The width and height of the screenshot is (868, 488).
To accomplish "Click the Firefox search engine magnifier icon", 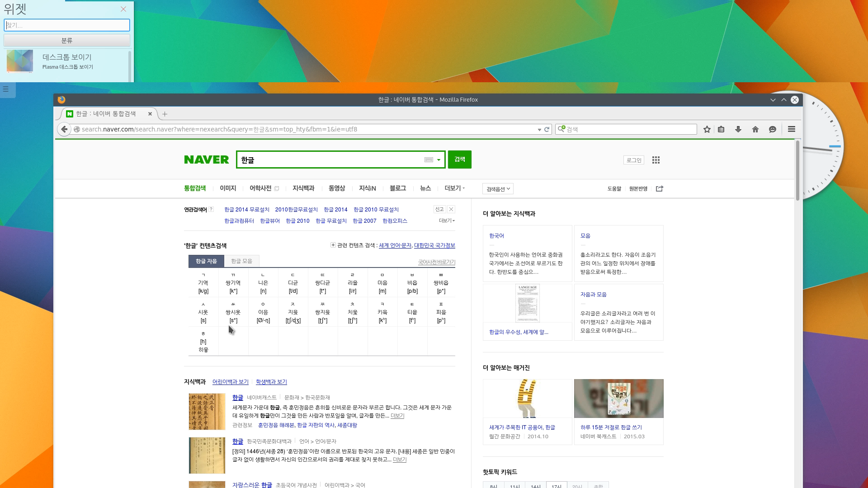I will coord(561,129).
